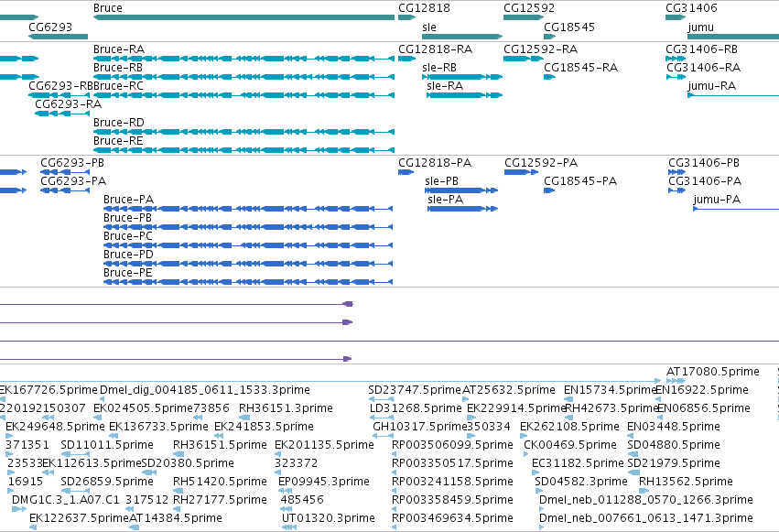Click the CG6293-RB transcript label
The width and height of the screenshot is (779, 532).
pyautogui.click(x=60, y=86)
